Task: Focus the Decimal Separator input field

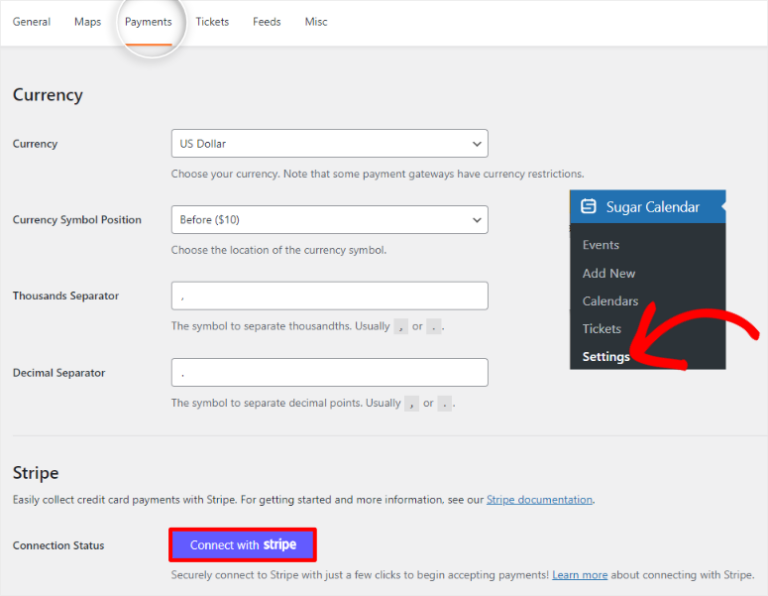Action: click(329, 373)
